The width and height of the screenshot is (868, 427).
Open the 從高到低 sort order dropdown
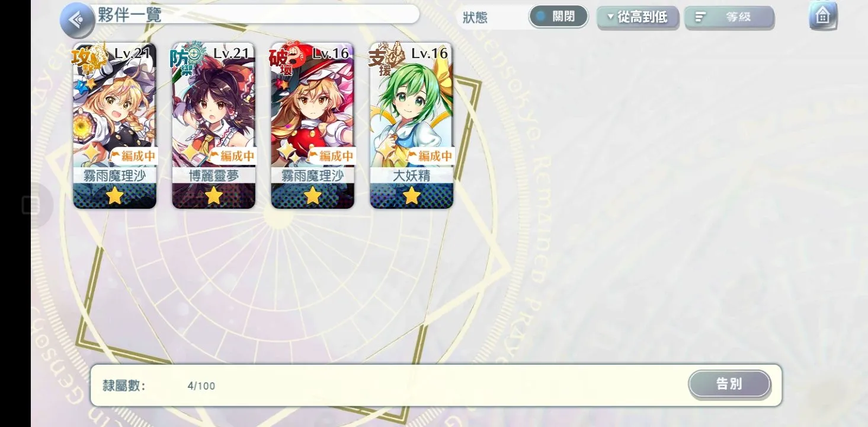(638, 17)
